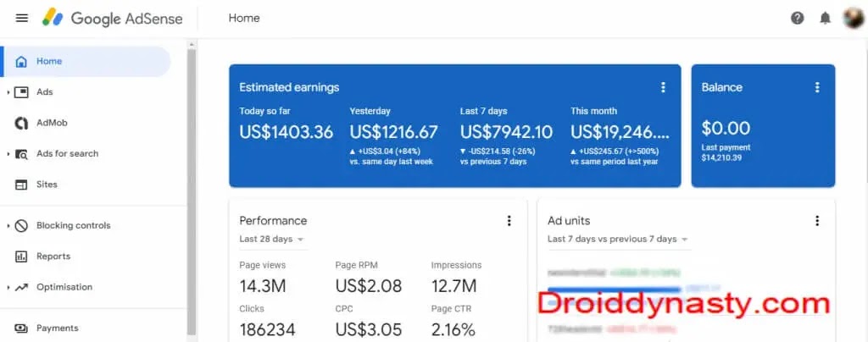Click the Today so far US$1403.36 value
The image size is (868, 342).
click(287, 133)
